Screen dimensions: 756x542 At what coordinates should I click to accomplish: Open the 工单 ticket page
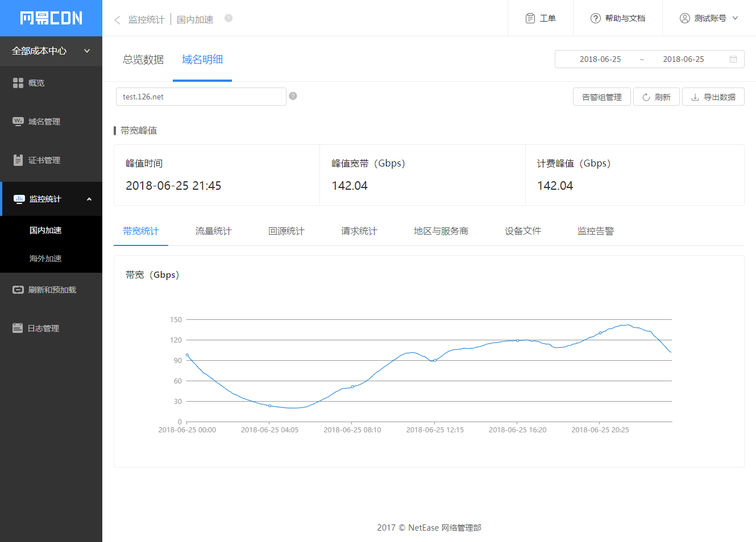click(541, 18)
